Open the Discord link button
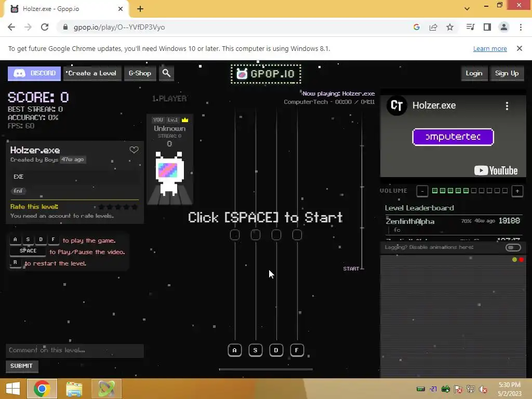Viewport: 532px width, 399px height. pos(34,73)
